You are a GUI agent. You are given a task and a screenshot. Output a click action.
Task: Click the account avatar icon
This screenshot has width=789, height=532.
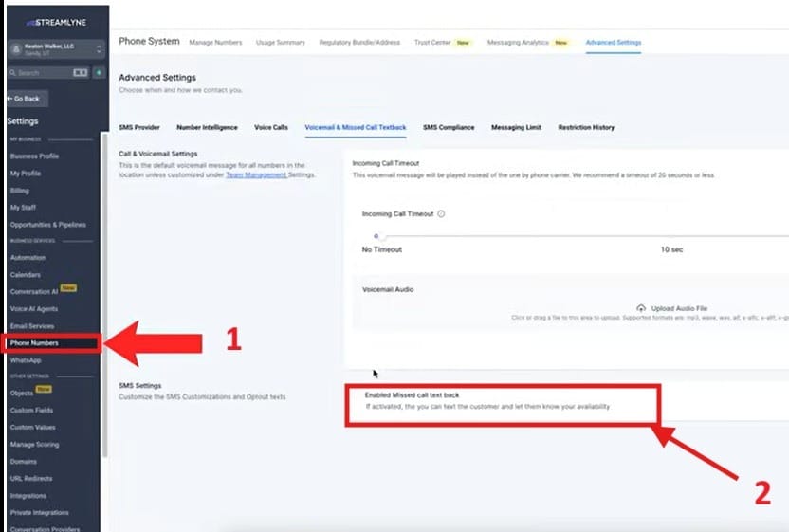click(x=16, y=49)
